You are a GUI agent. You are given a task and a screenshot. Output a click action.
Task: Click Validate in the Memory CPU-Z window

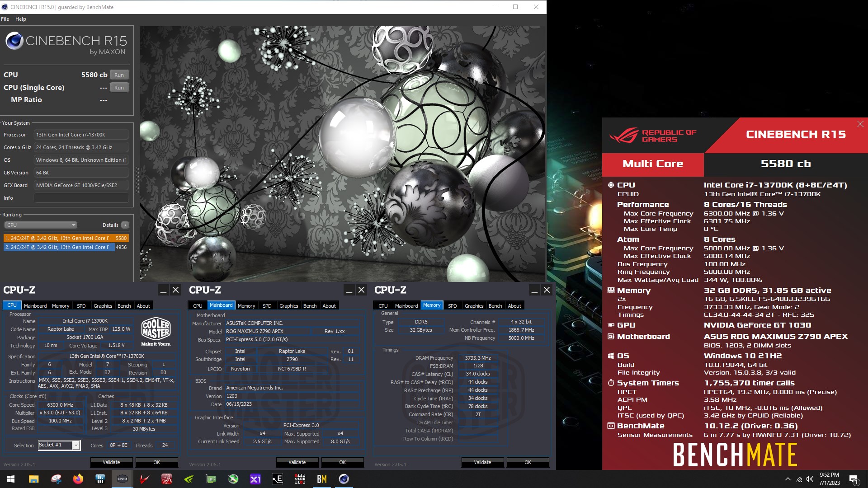pos(482,462)
